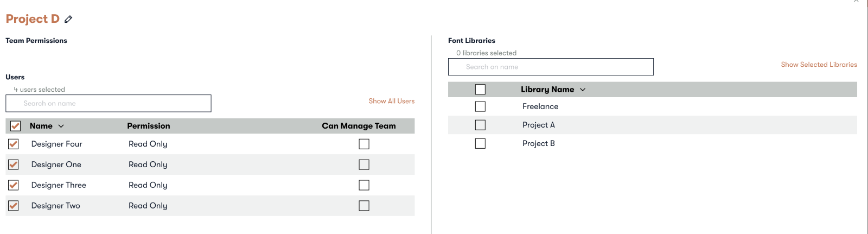
Task: Toggle the select-all users header checkbox
Action: [x=15, y=126]
